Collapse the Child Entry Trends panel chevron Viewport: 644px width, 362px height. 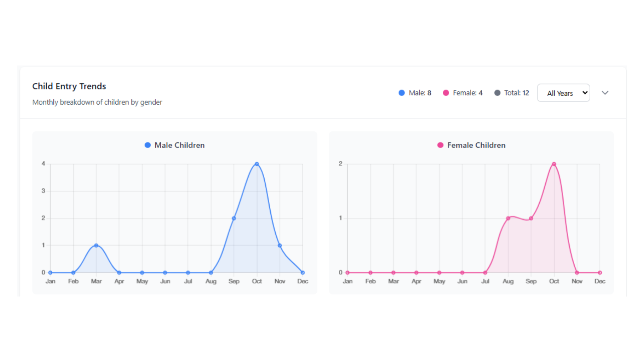(605, 93)
